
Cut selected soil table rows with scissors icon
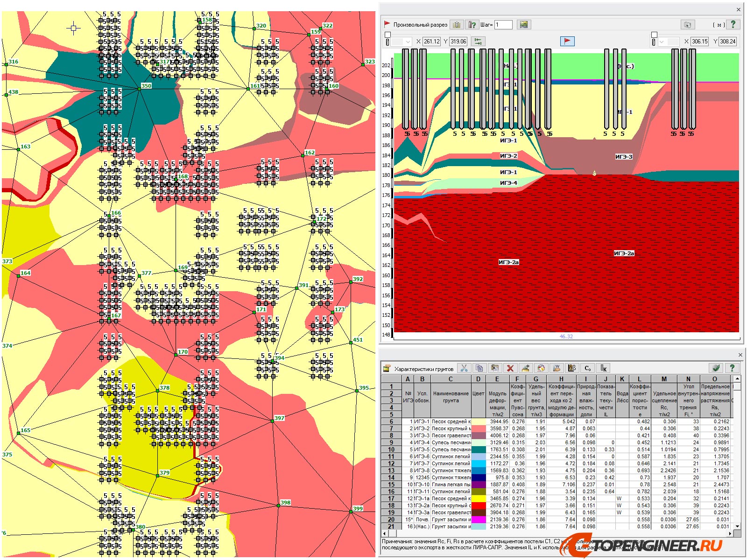(x=464, y=368)
